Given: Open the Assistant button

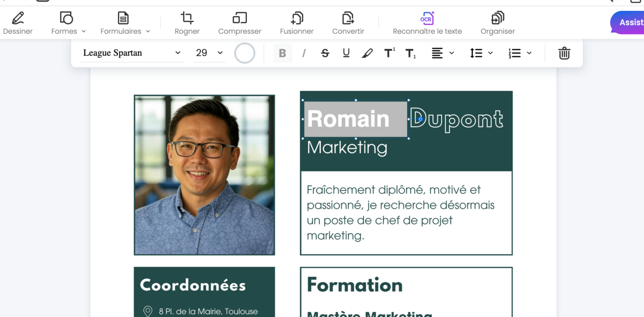Looking at the screenshot, I should click(628, 23).
